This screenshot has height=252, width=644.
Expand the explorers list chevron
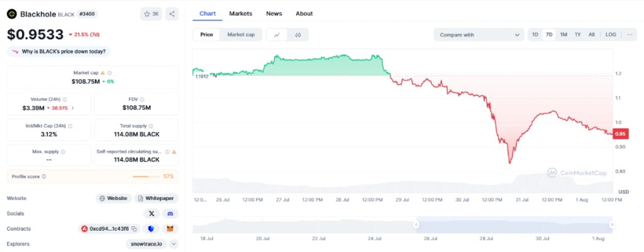(x=174, y=244)
